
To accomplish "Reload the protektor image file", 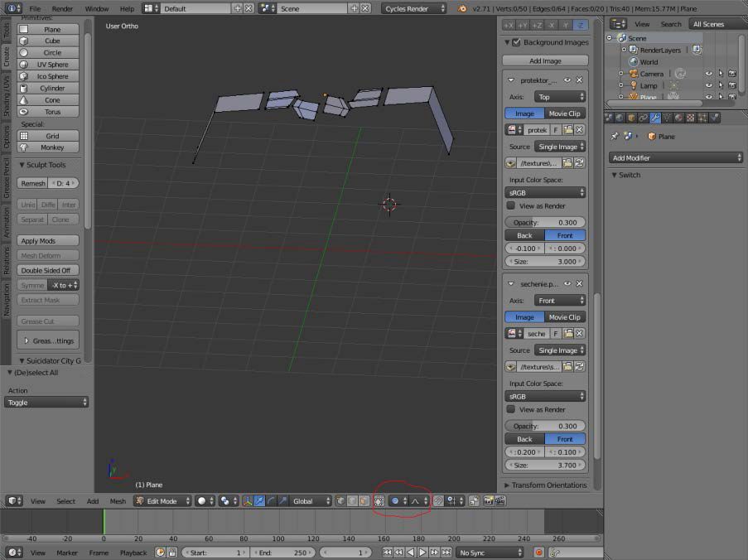I will pos(579,163).
